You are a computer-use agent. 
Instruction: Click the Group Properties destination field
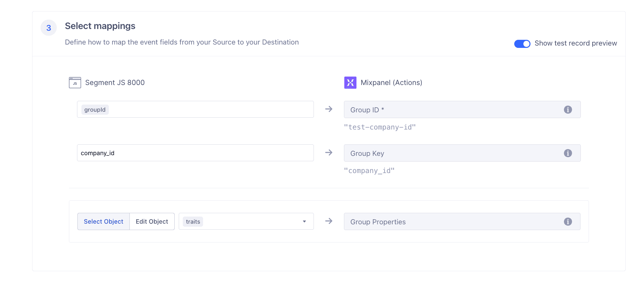pyautogui.click(x=453, y=222)
